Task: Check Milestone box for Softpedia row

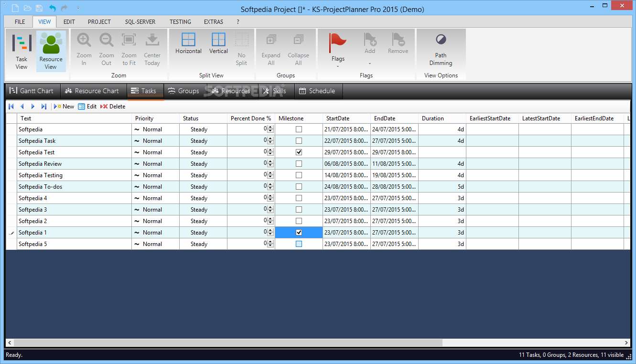Action: coord(299,129)
